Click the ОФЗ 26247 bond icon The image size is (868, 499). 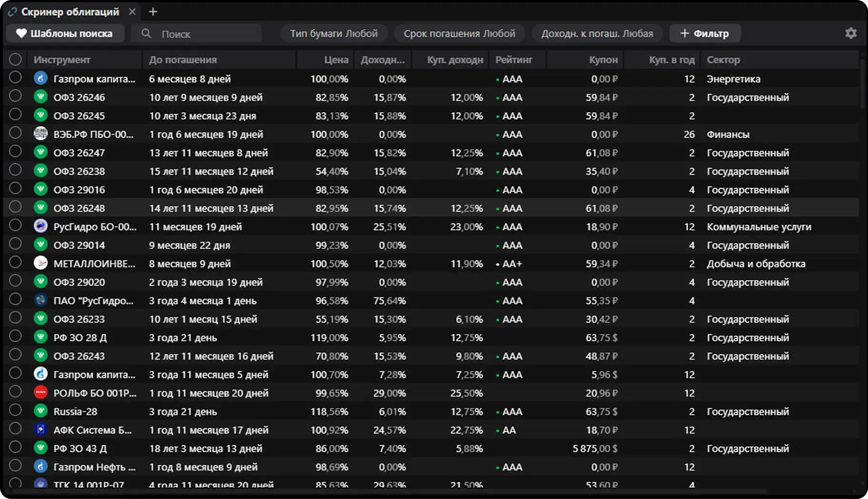click(x=40, y=152)
